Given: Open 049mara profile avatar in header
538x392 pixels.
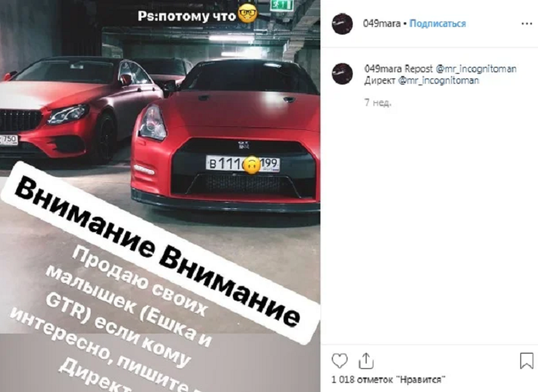Looking at the screenshot, I should click(x=342, y=24).
